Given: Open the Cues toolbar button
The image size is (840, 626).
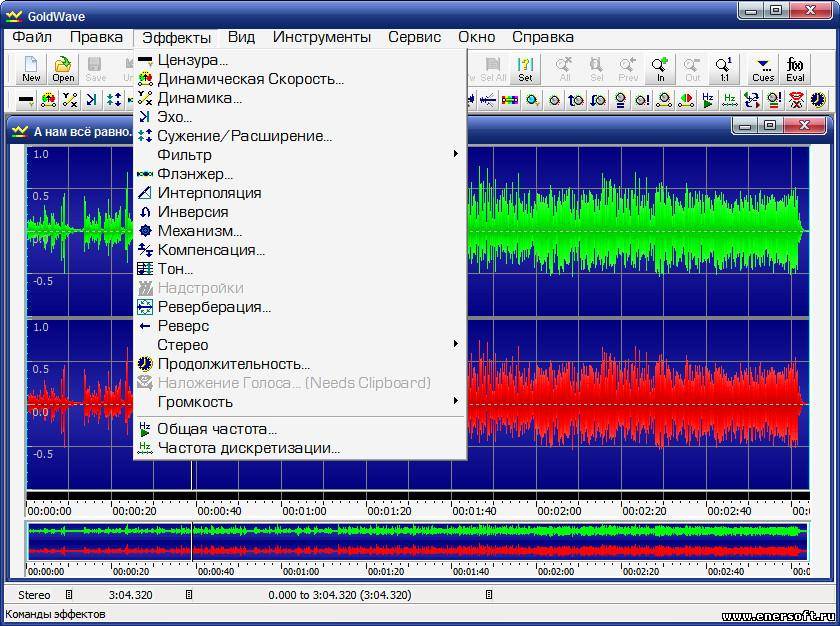Looking at the screenshot, I should tap(763, 69).
